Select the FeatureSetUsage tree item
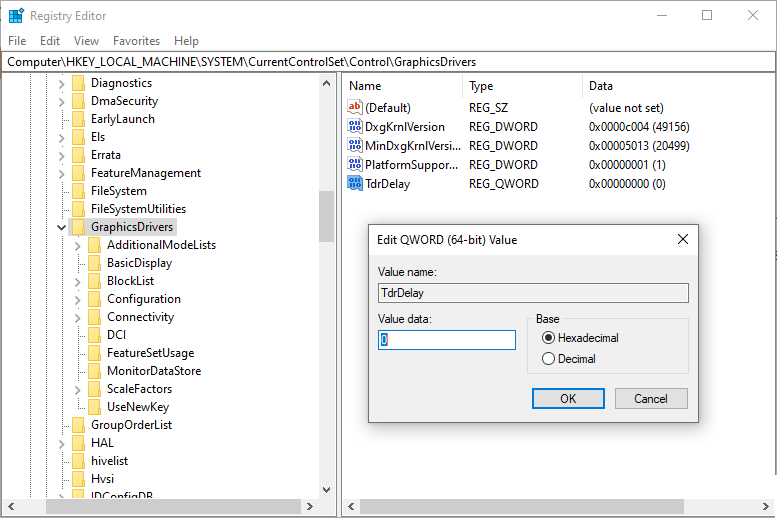This screenshot has height=518, width=777. [151, 353]
